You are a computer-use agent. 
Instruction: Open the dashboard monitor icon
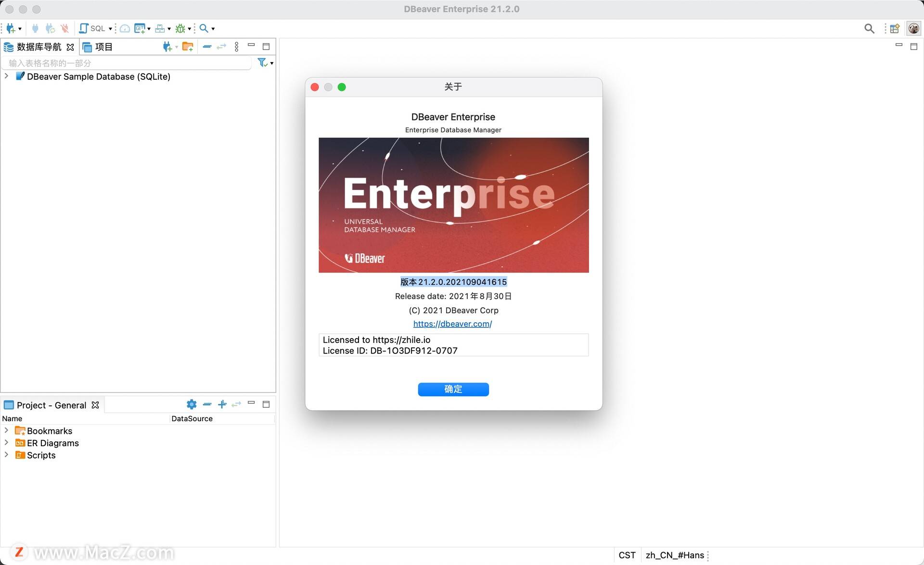[x=125, y=29]
